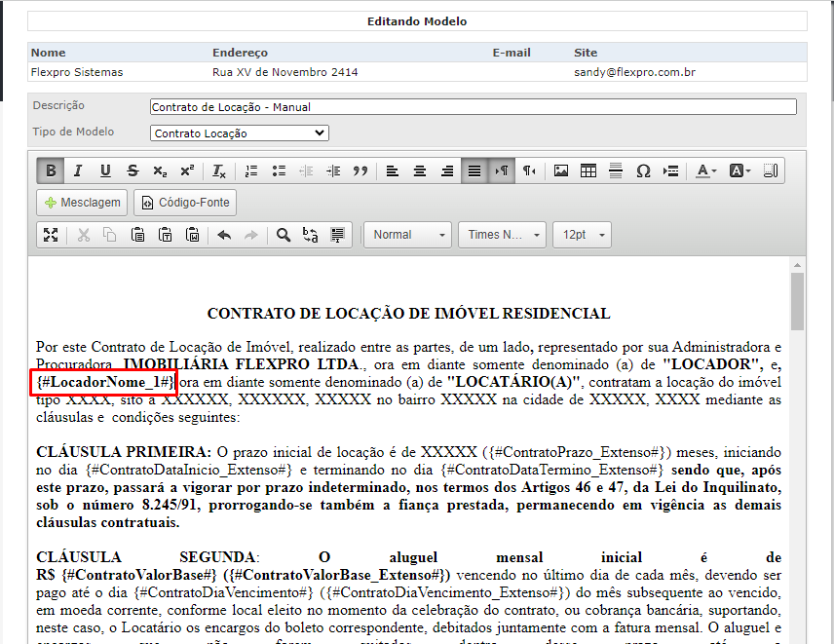Insert a horizontal line
This screenshot has width=834, height=644.
(616, 170)
